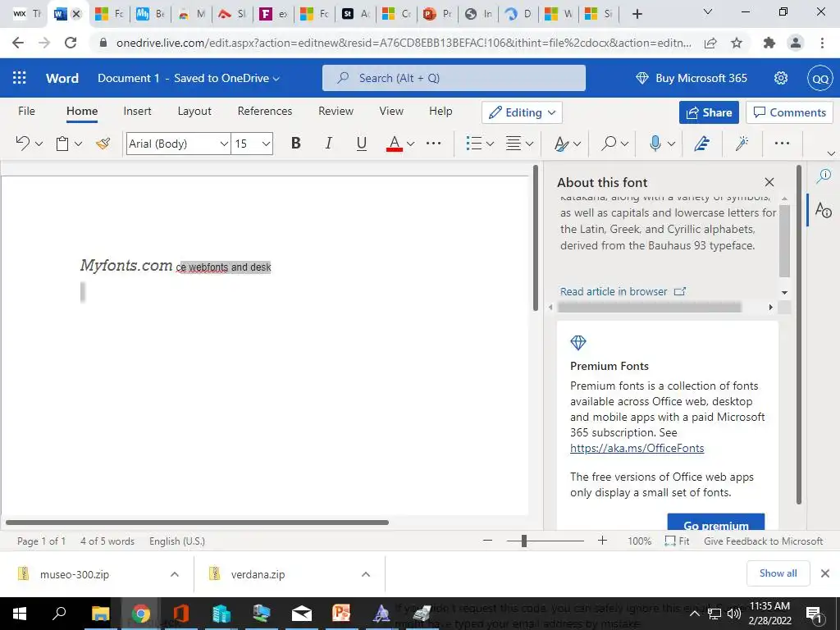Close the About this font pane
The width and height of the screenshot is (840, 630).
769,182
